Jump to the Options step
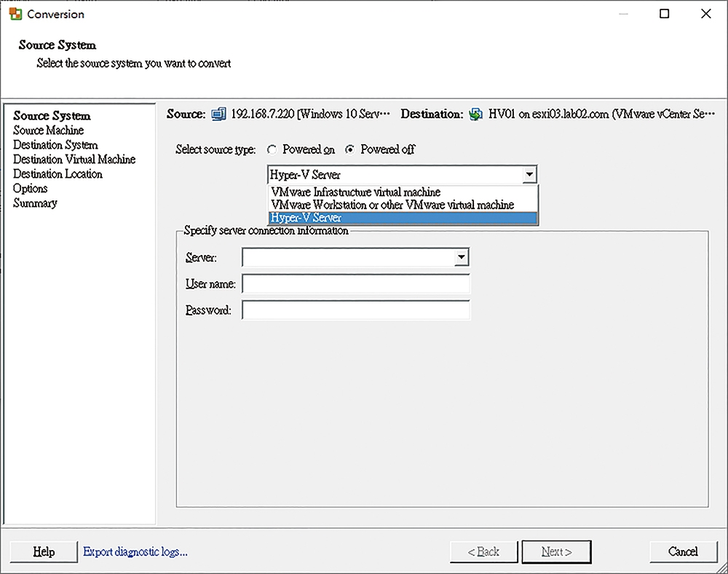Screen dimensions: 728x574 coord(30,189)
